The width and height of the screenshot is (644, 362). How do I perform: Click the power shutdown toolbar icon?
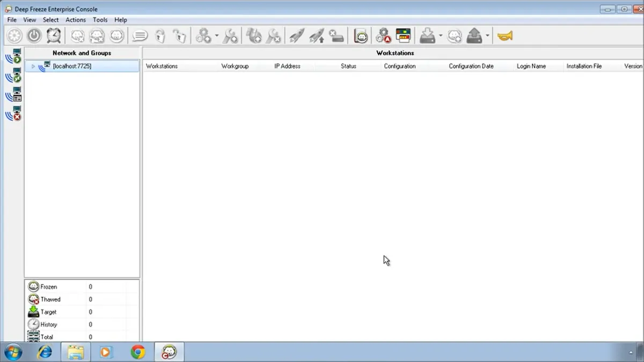pos(34,36)
